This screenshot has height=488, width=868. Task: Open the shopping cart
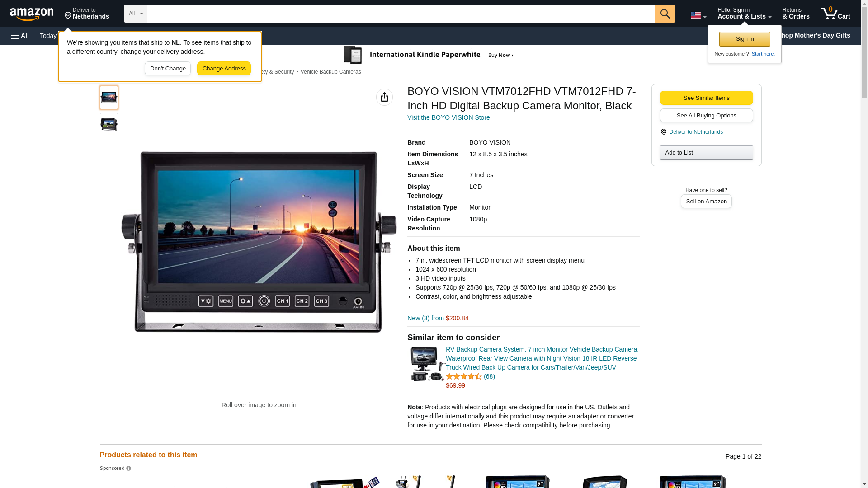coord(835,14)
